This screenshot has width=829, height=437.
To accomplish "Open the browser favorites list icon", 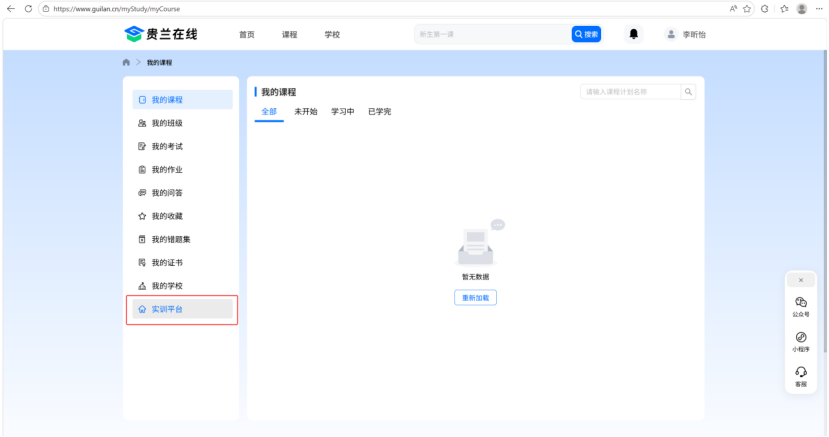I will click(x=785, y=8).
